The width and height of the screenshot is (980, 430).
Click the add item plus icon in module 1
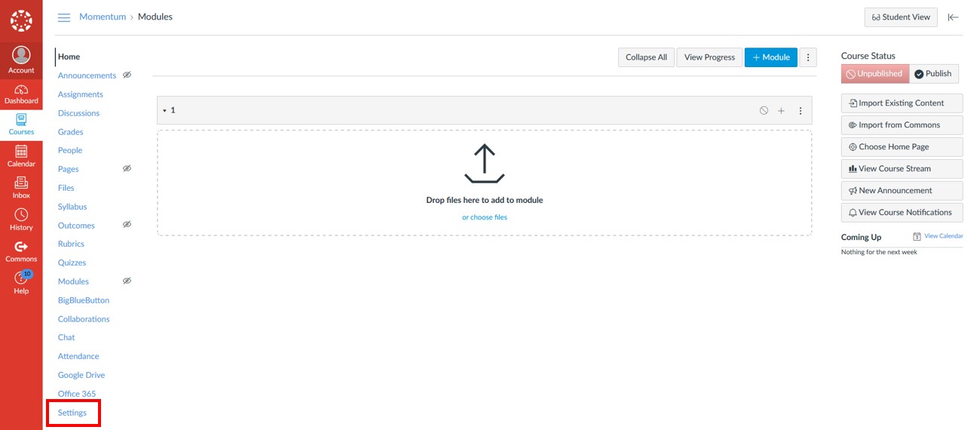coord(781,111)
